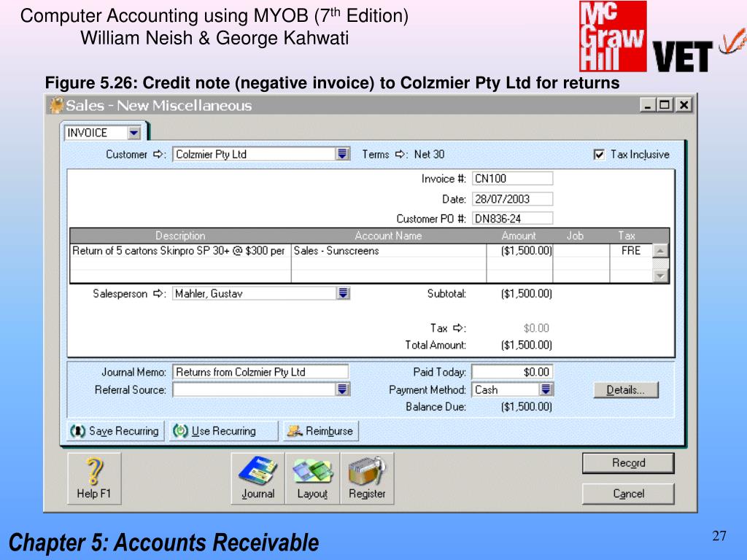Open the Layout icon button
The image size is (747, 560).
point(312,478)
